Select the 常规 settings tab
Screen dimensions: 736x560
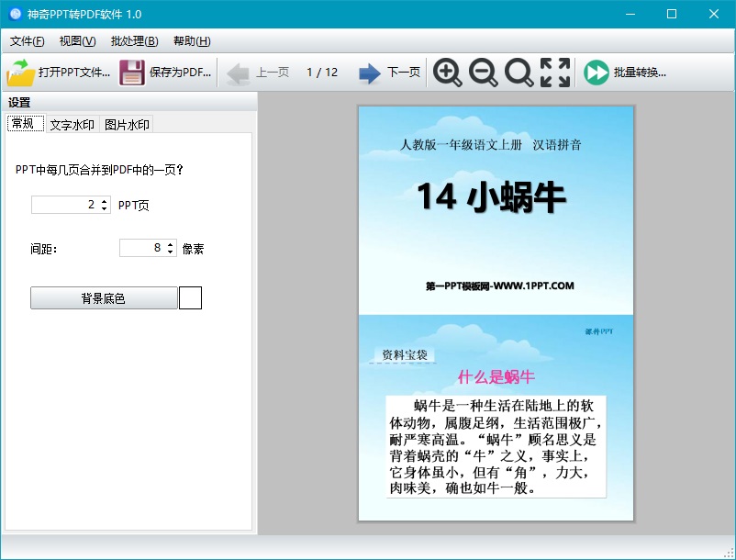click(x=25, y=123)
